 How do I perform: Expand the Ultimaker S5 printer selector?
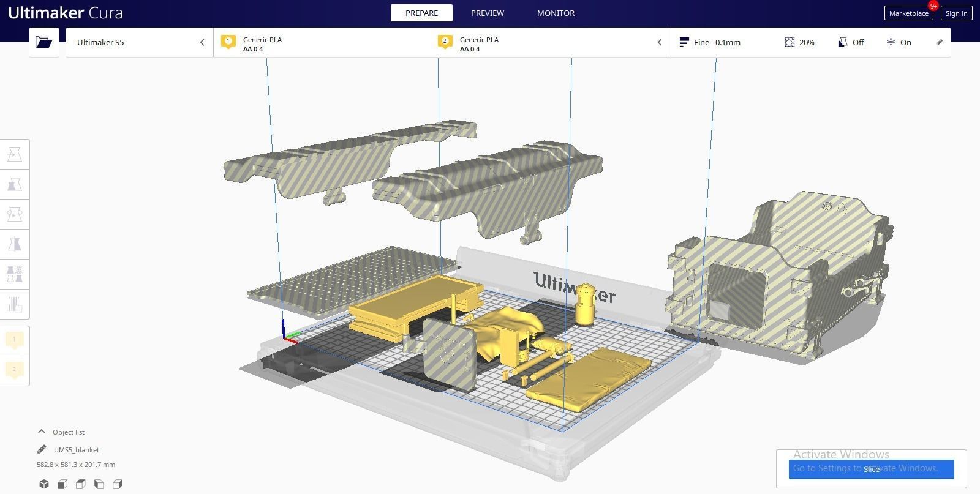pyautogui.click(x=140, y=42)
